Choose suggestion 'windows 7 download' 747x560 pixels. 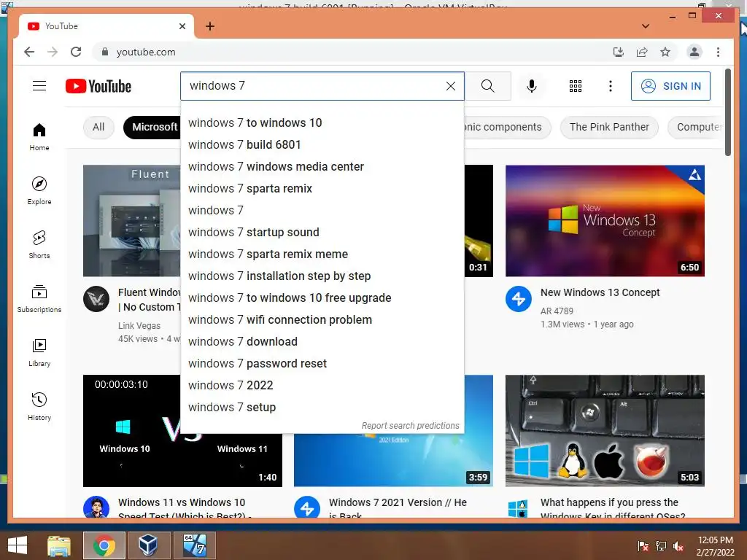(x=322, y=342)
